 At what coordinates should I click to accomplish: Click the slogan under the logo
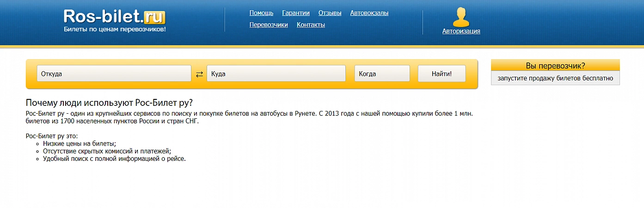tap(114, 30)
